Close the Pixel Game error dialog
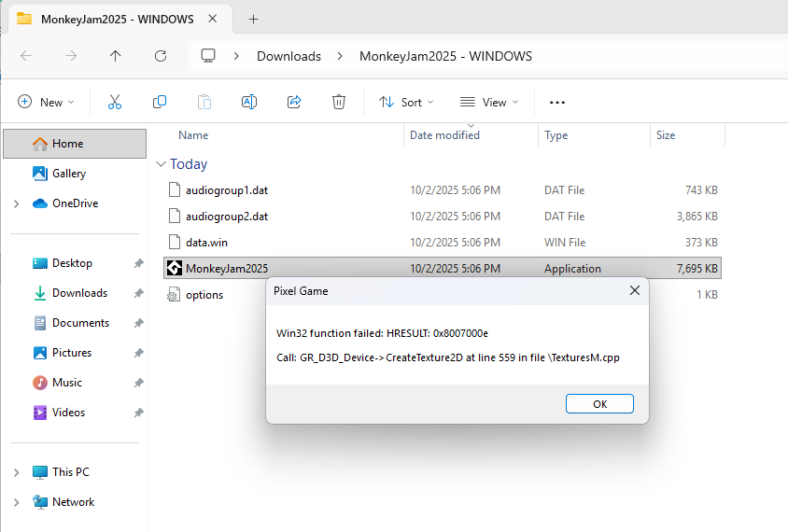 tap(635, 290)
